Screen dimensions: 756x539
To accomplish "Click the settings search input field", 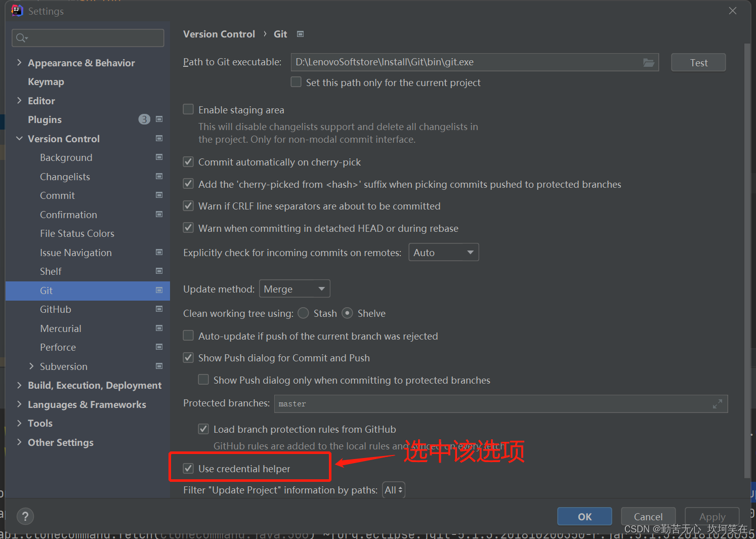I will 88,38.
